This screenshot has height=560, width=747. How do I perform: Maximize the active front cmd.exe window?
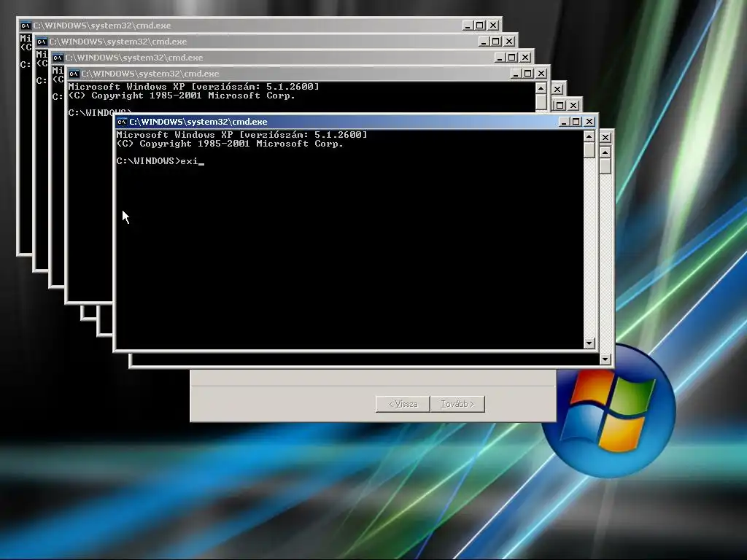576,122
